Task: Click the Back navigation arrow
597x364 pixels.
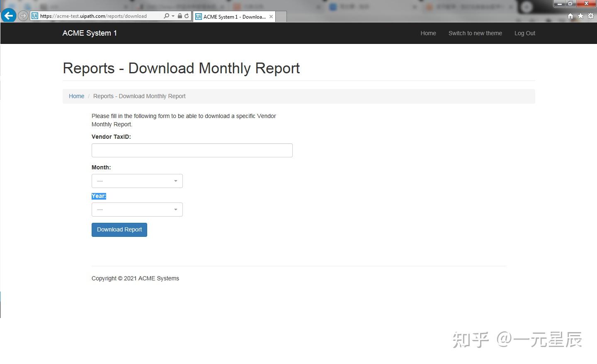Action: (x=8, y=15)
